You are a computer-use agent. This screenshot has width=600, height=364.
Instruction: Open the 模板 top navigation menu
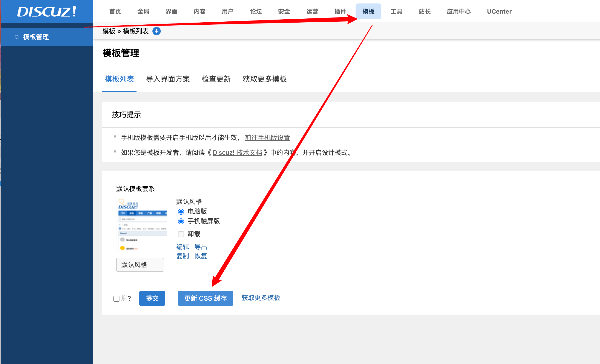(368, 12)
